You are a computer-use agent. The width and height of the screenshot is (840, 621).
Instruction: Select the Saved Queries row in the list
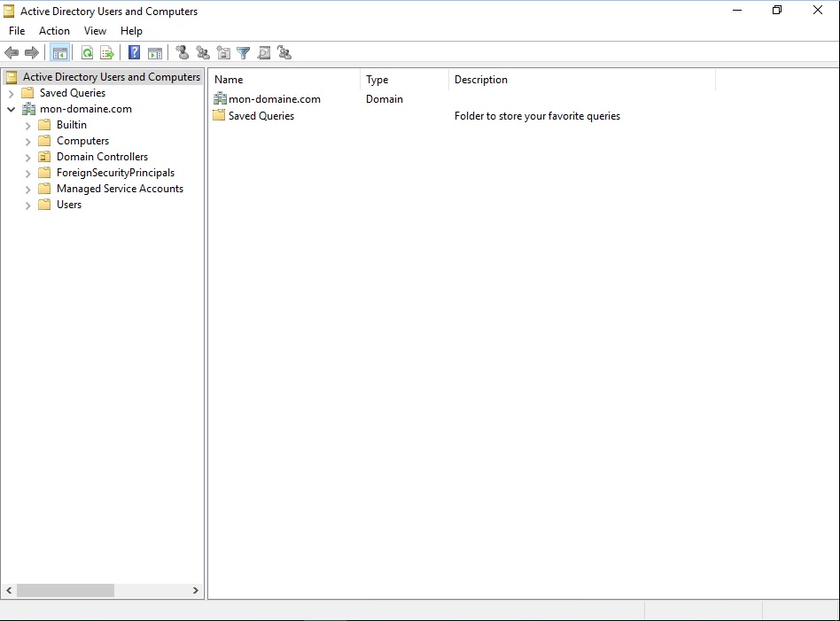click(x=261, y=116)
